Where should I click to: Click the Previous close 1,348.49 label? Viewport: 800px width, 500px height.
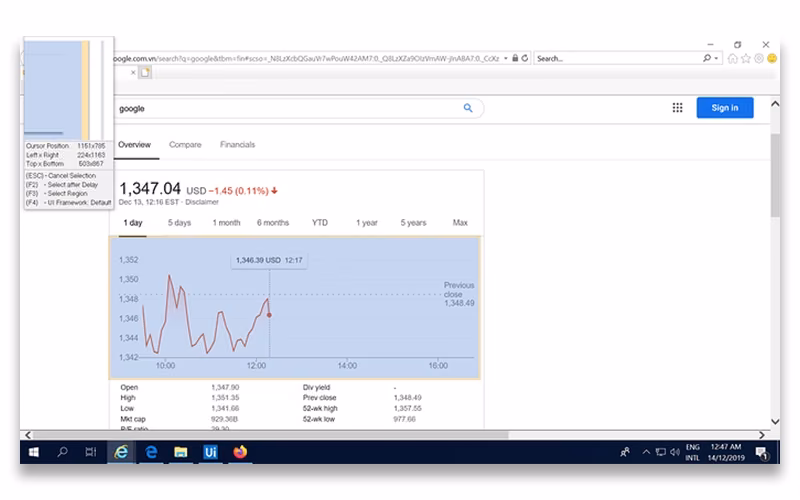[459, 294]
